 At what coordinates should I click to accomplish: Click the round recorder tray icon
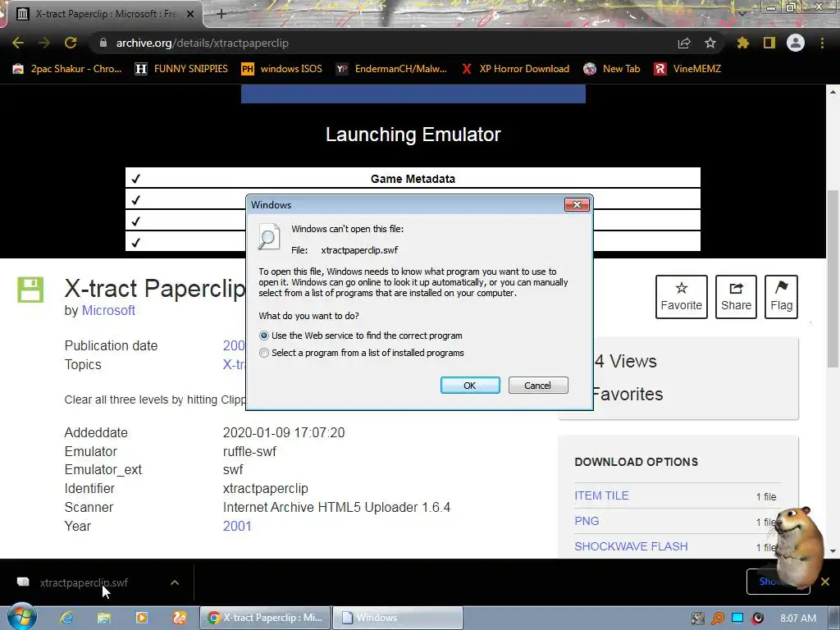click(757, 619)
